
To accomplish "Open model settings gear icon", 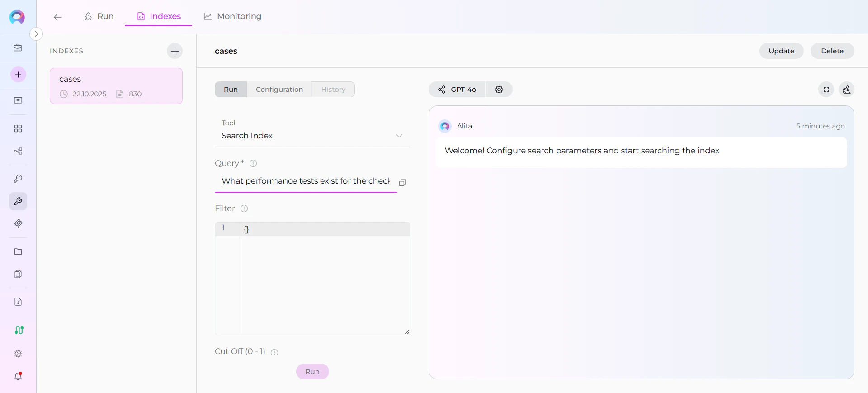I will click(x=499, y=90).
